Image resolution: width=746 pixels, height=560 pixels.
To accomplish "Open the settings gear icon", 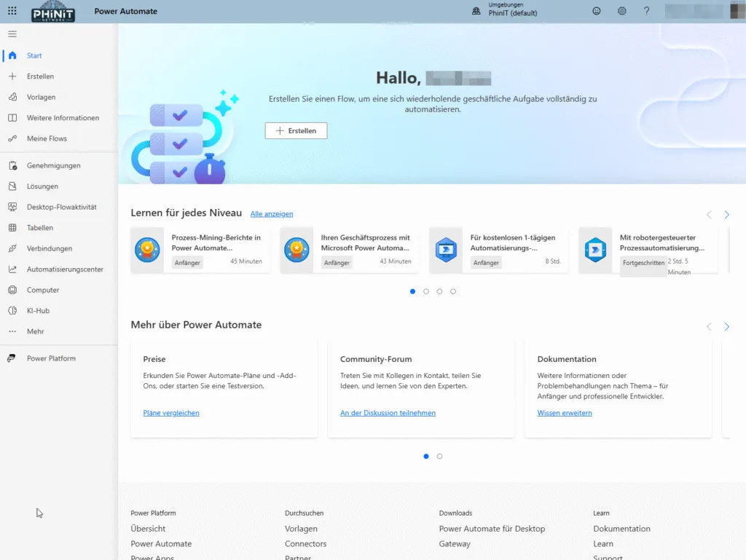I will pyautogui.click(x=621, y=12).
